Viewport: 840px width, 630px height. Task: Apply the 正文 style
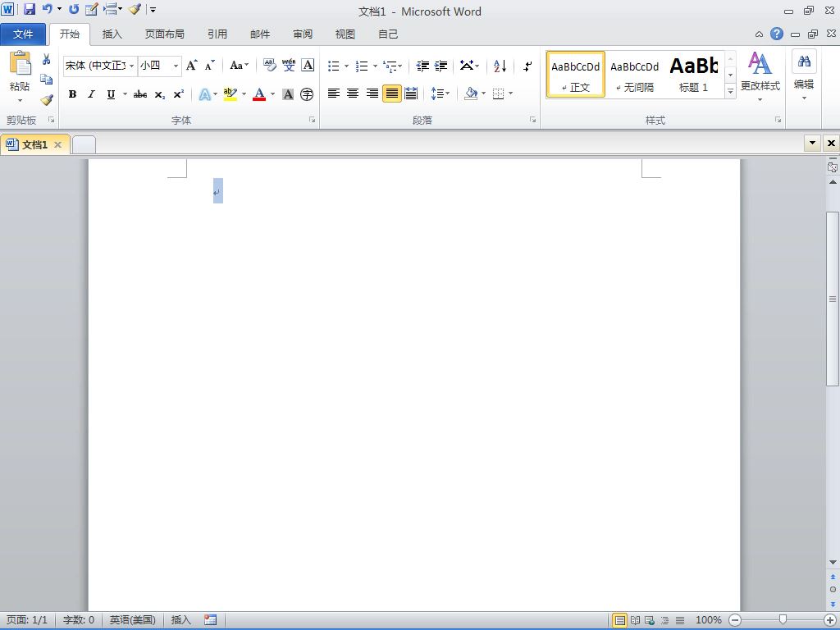click(x=576, y=75)
